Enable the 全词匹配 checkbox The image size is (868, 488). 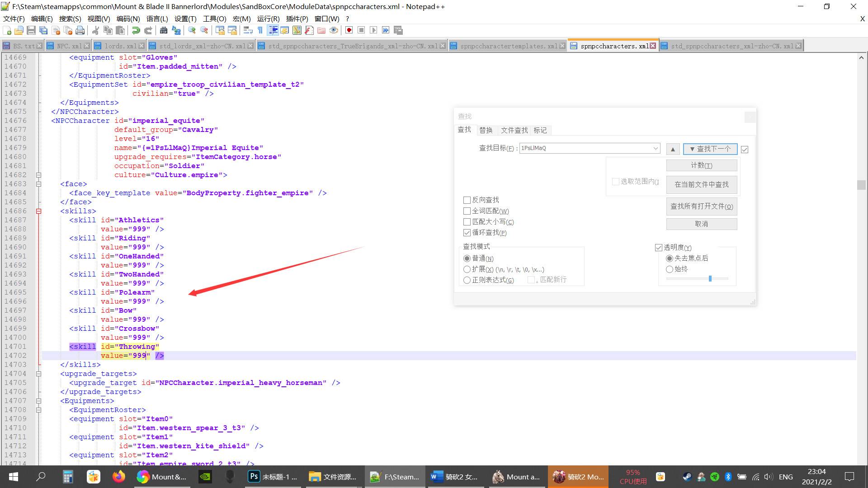(467, 211)
